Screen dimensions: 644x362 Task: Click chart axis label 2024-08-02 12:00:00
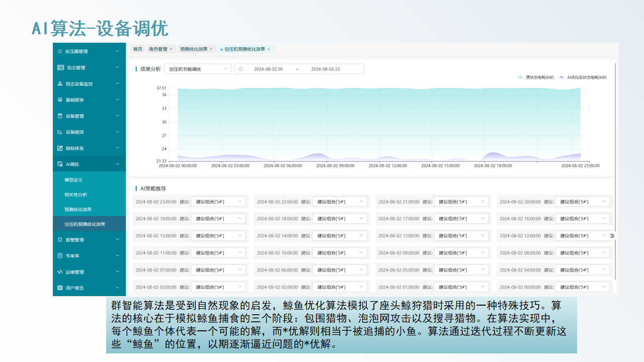(388, 165)
